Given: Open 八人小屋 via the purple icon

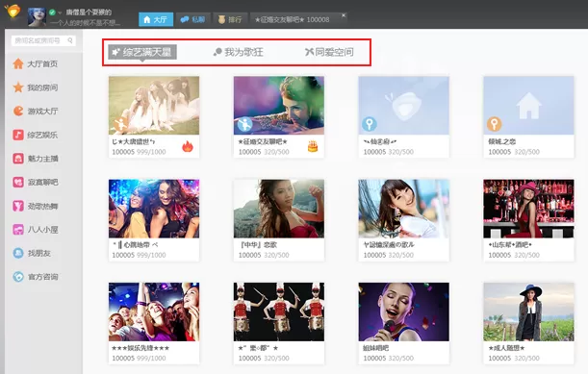Looking at the screenshot, I should point(18,230).
